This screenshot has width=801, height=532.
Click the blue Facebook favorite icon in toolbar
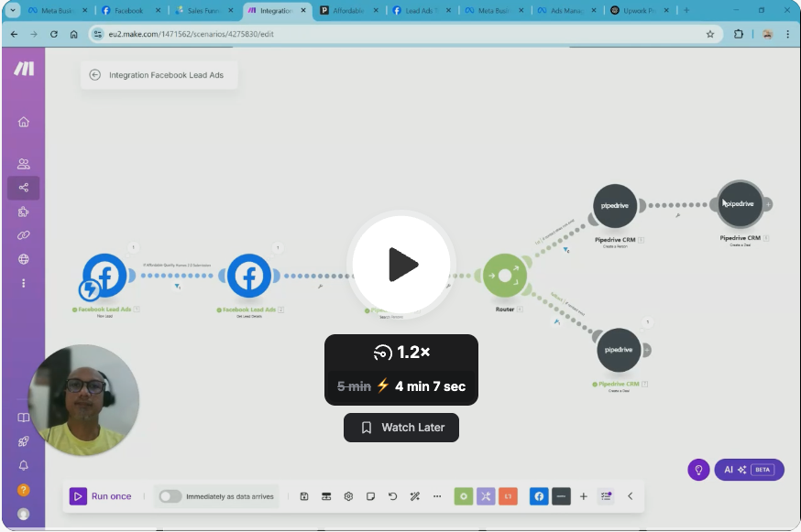(x=539, y=496)
